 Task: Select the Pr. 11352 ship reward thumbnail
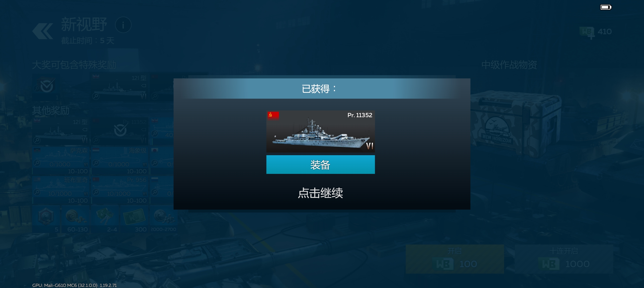coord(320,131)
